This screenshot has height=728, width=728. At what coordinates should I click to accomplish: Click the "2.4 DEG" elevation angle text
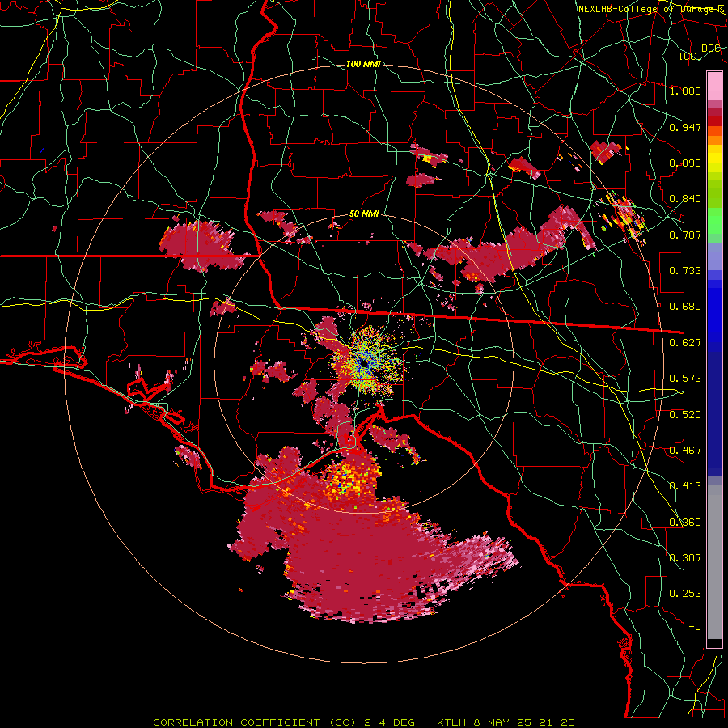tap(391, 722)
